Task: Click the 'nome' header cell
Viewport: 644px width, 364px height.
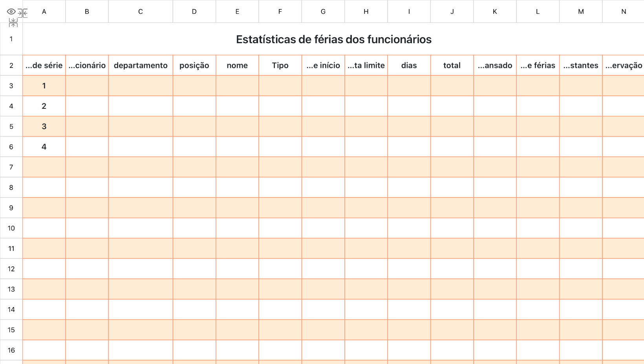Action: (x=237, y=65)
